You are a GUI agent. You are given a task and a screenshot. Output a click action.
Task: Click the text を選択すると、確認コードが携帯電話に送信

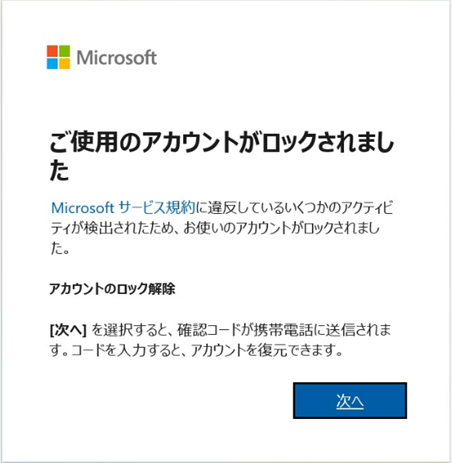pyautogui.click(x=223, y=330)
